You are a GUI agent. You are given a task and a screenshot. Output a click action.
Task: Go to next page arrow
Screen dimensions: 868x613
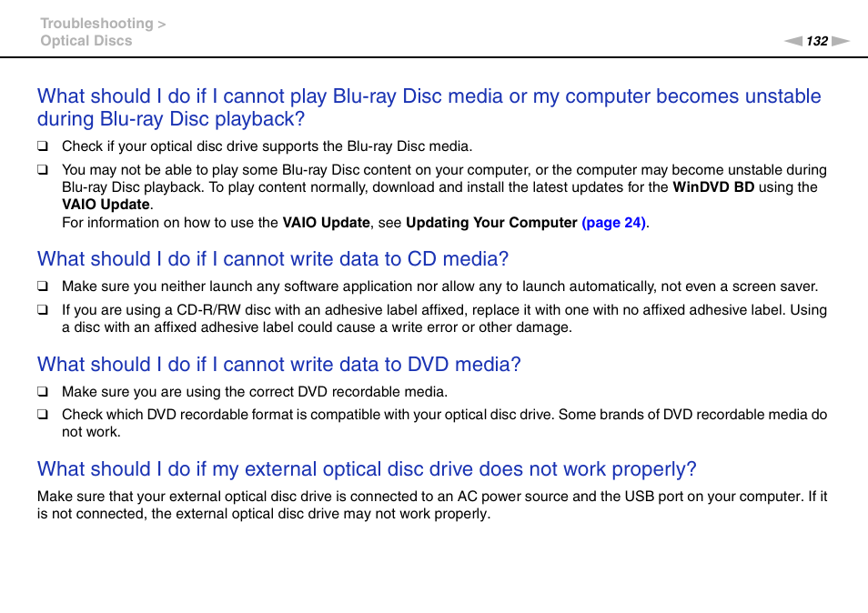point(841,41)
